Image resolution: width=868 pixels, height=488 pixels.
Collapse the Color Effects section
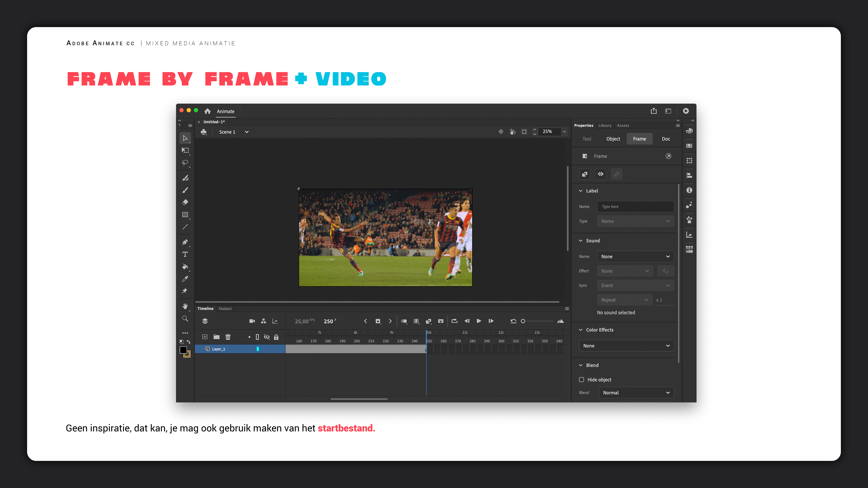tap(580, 330)
